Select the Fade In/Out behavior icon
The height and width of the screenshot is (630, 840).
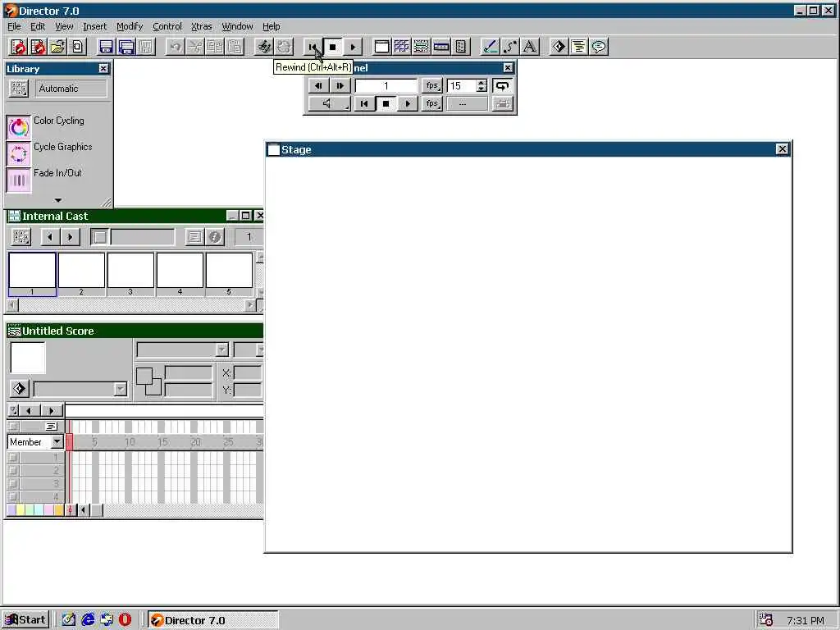19,180
